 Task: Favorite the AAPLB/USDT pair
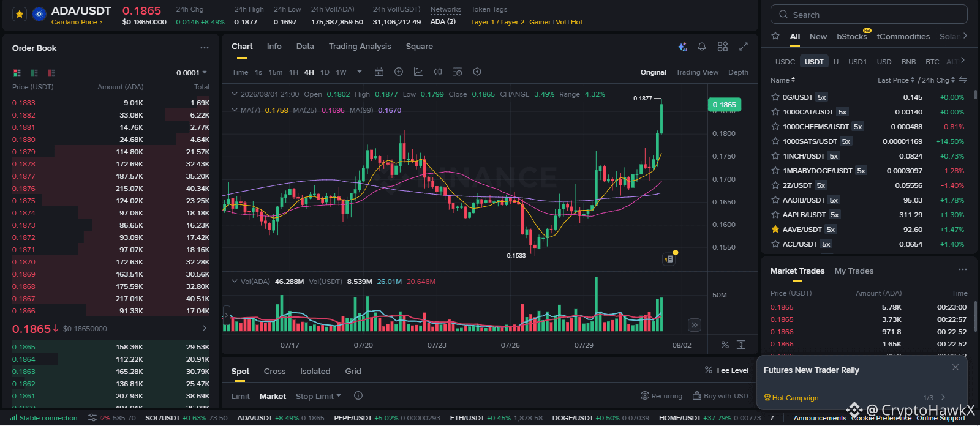point(775,215)
